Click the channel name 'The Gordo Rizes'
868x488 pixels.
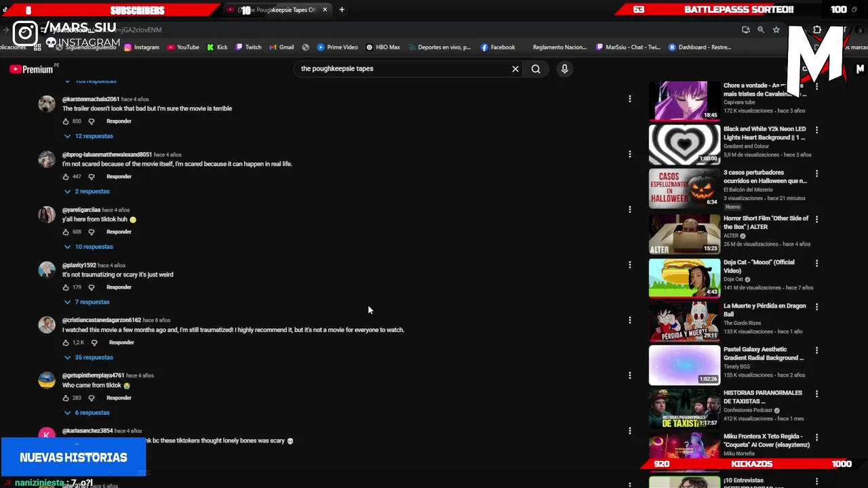tap(743, 323)
